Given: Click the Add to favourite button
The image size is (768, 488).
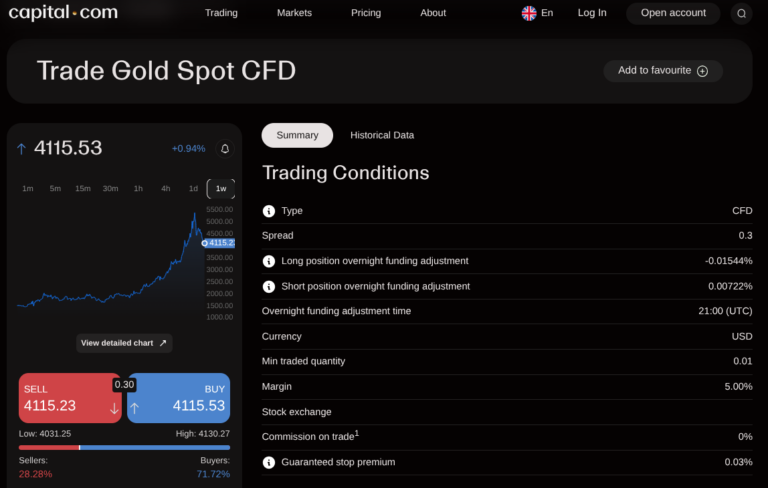Looking at the screenshot, I should click(x=663, y=71).
